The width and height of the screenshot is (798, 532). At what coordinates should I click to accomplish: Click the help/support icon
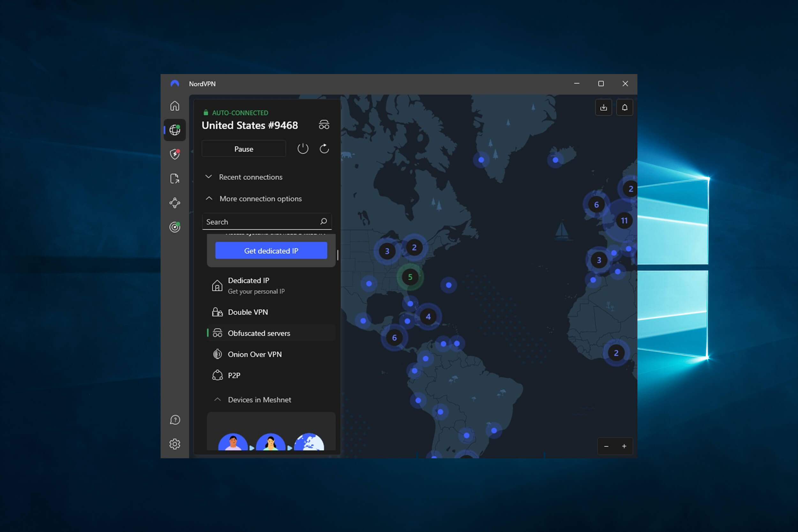[176, 420]
